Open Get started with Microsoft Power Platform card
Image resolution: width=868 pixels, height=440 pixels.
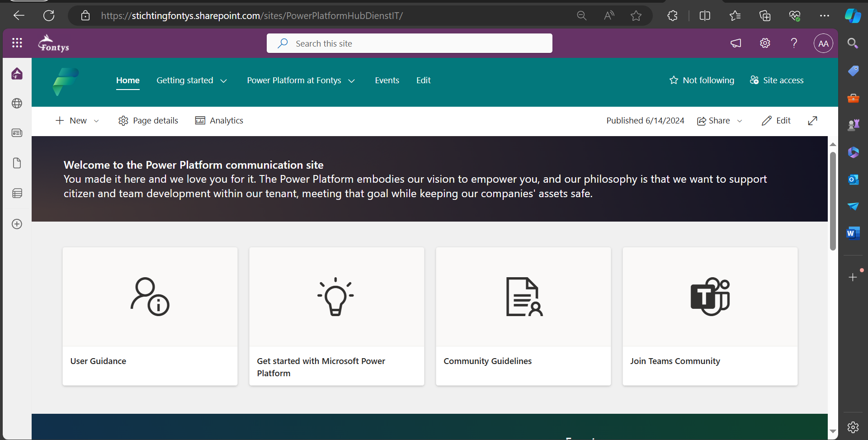coord(337,316)
